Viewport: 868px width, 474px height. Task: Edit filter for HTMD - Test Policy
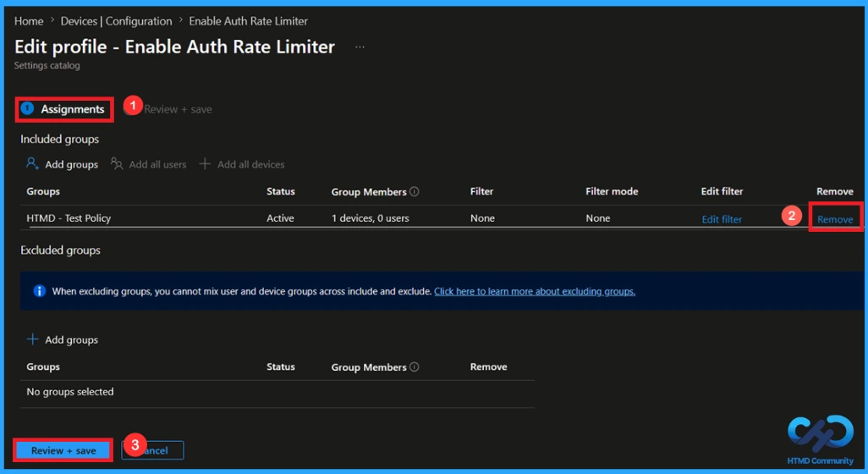point(722,219)
